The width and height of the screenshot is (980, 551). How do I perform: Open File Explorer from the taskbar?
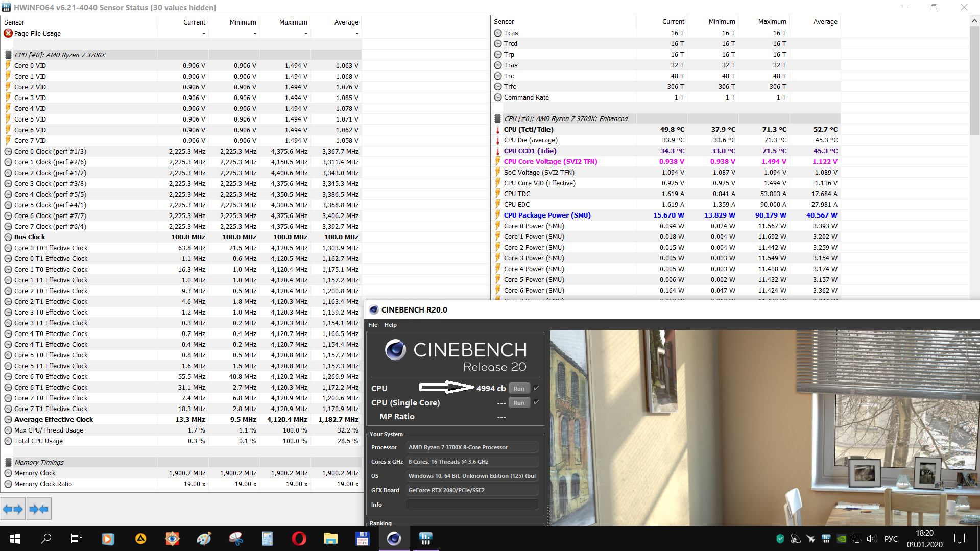pos(331,539)
